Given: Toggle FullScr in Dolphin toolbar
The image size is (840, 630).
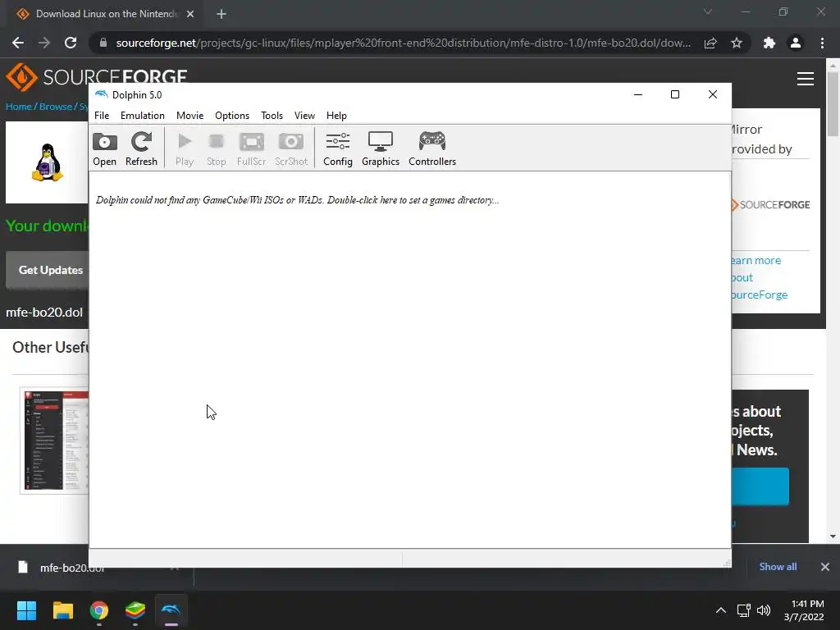Looking at the screenshot, I should pos(251,148).
